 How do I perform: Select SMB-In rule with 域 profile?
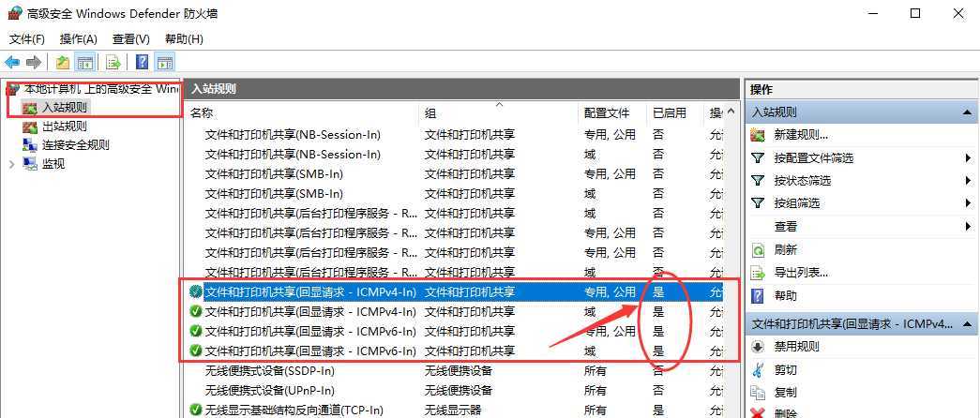456,194
